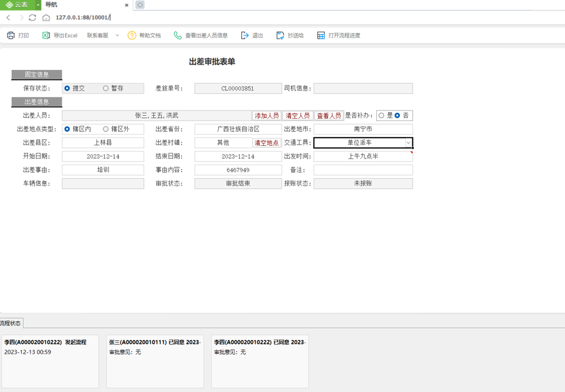Choose 辖区外 location type
Screen dimensions: 565x392
(x=106, y=129)
